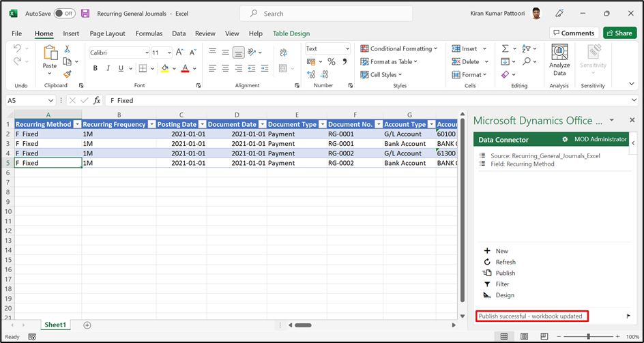The image size is (644, 343).
Task: Switch to the Data tab
Action: [179, 33]
